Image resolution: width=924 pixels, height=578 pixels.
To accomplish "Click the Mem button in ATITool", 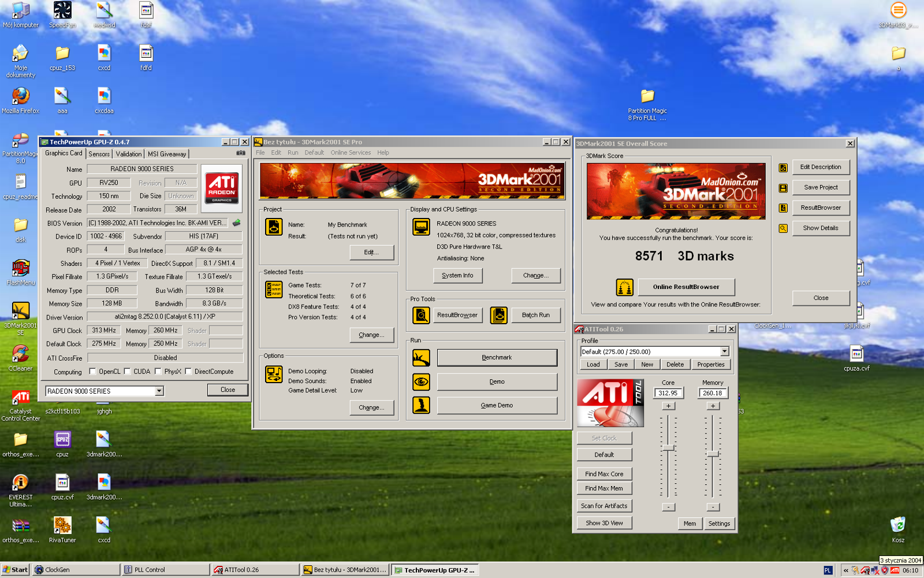I will [690, 524].
